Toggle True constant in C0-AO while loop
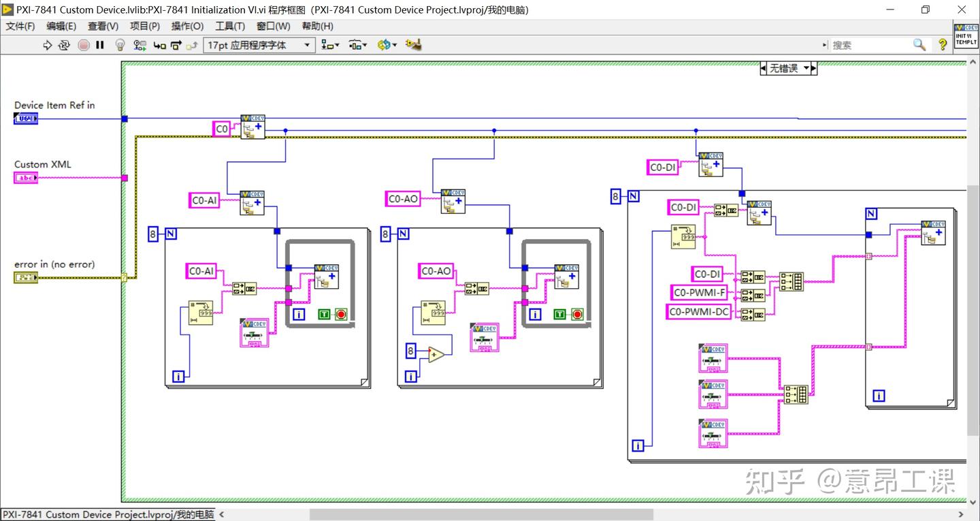The height and width of the screenshot is (521, 980). click(560, 314)
